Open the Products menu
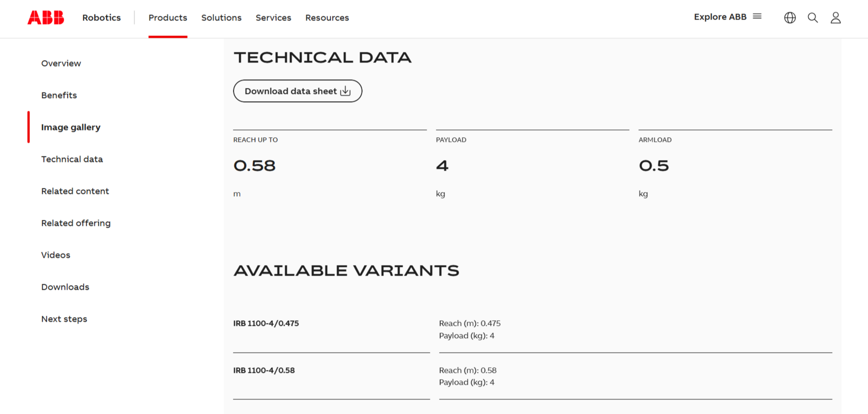This screenshot has width=868, height=414. 168,18
